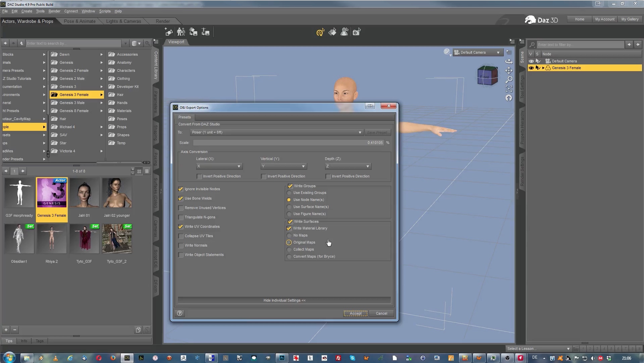Image resolution: width=644 pixels, height=363 pixels.
Task: Expand the Genesis 3 Female node in Scene
Action: [543, 68]
